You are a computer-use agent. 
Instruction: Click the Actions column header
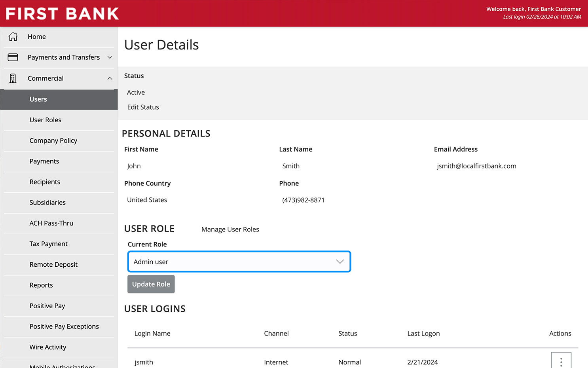point(560,334)
